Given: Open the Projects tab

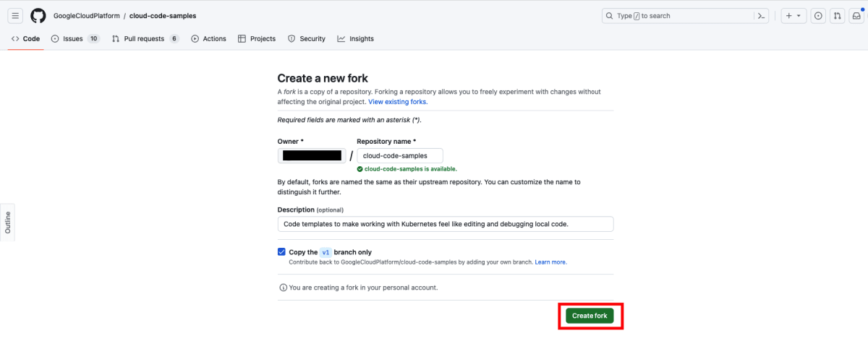Looking at the screenshot, I should 257,39.
